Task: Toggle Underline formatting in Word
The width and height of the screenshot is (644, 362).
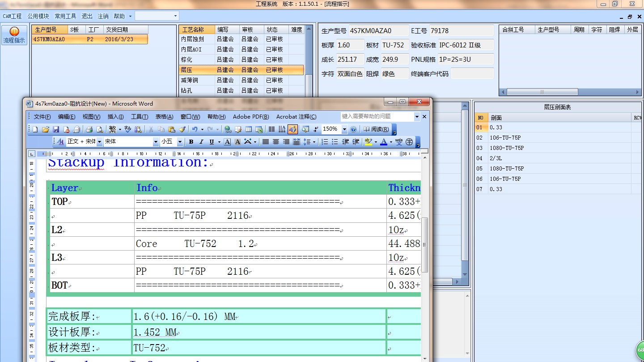Action: (212, 141)
